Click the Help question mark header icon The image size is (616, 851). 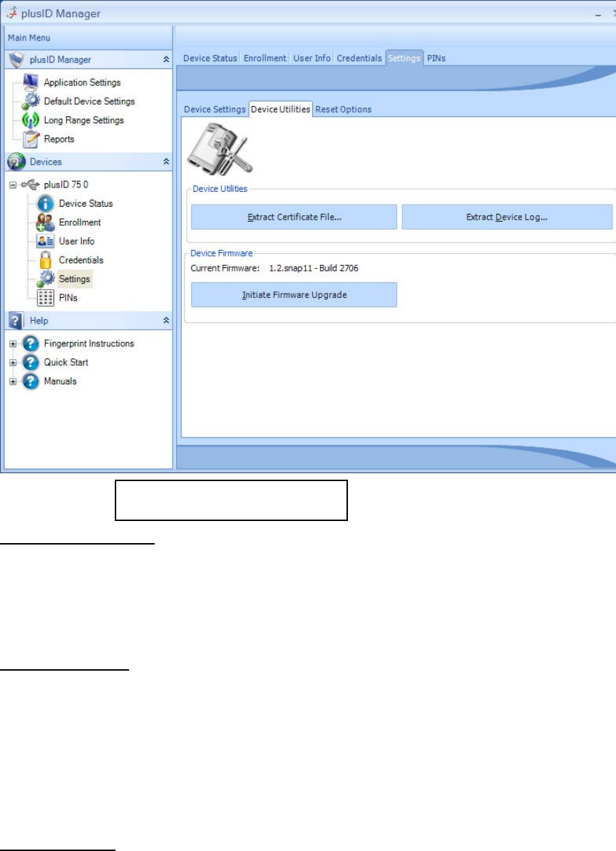click(16, 320)
